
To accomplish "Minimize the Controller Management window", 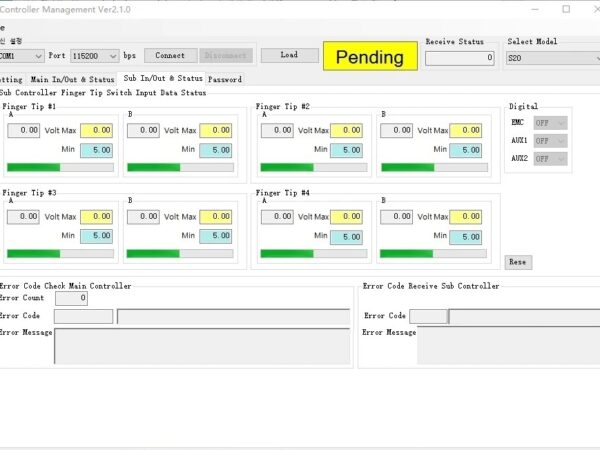I will coord(535,9).
